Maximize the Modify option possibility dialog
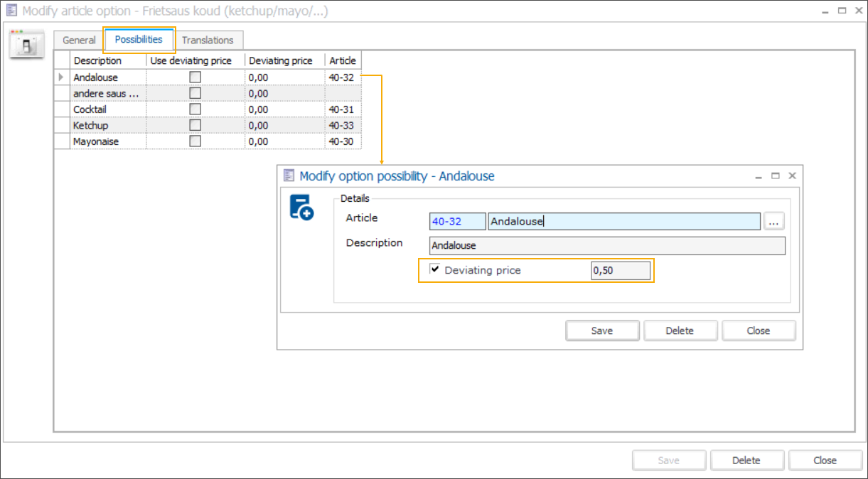Image resolution: width=868 pixels, height=479 pixels. pos(776,176)
